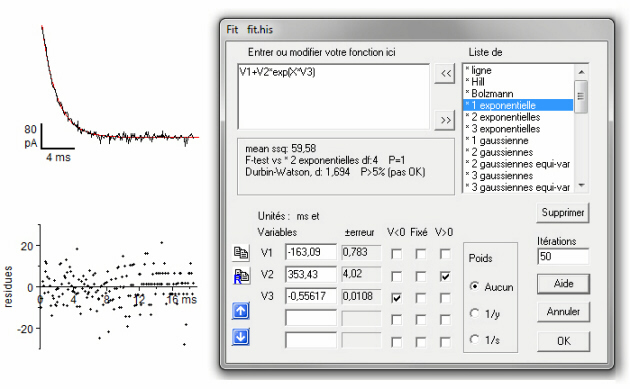Viewport: 630px width, 389px height.
Task: Uncheck the V<0 box for V3
Action: point(396,298)
